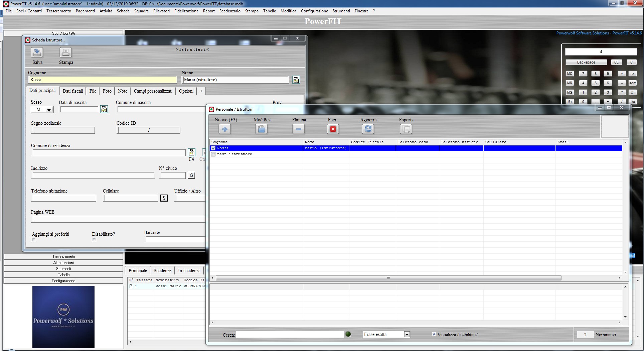
Task: Open the lookup icon next to Nome field
Action: (x=296, y=80)
